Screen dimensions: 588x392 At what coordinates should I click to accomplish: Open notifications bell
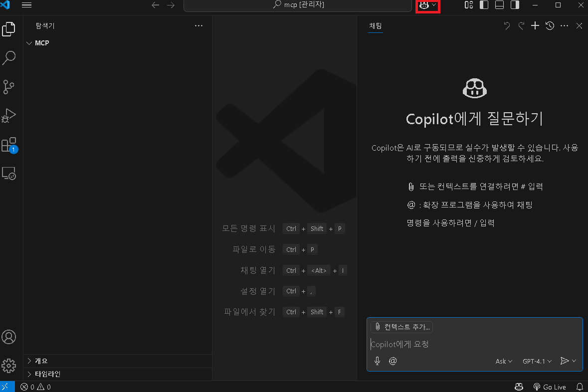pyautogui.click(x=580, y=387)
